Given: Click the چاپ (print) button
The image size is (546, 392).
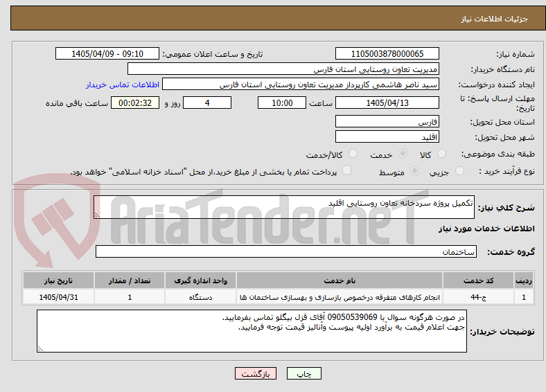Looking at the screenshot, I should [303, 373].
